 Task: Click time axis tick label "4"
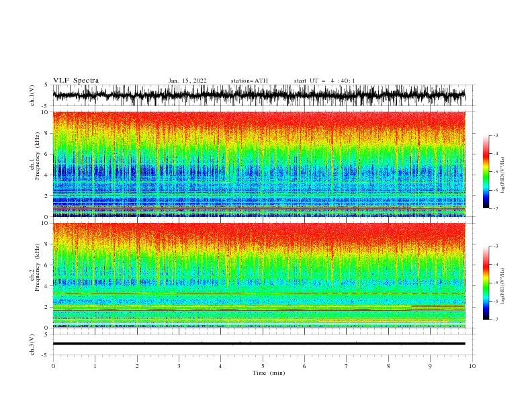[x=220, y=366]
